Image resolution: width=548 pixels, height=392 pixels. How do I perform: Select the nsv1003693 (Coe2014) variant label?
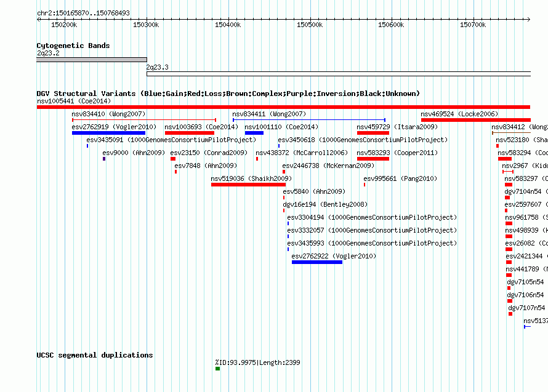click(x=201, y=127)
